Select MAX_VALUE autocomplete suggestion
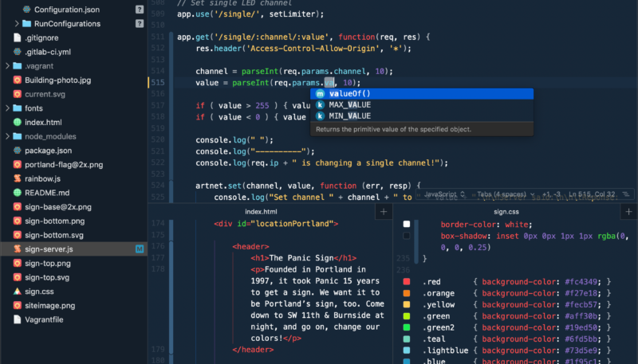The image size is (638, 364). pos(349,105)
